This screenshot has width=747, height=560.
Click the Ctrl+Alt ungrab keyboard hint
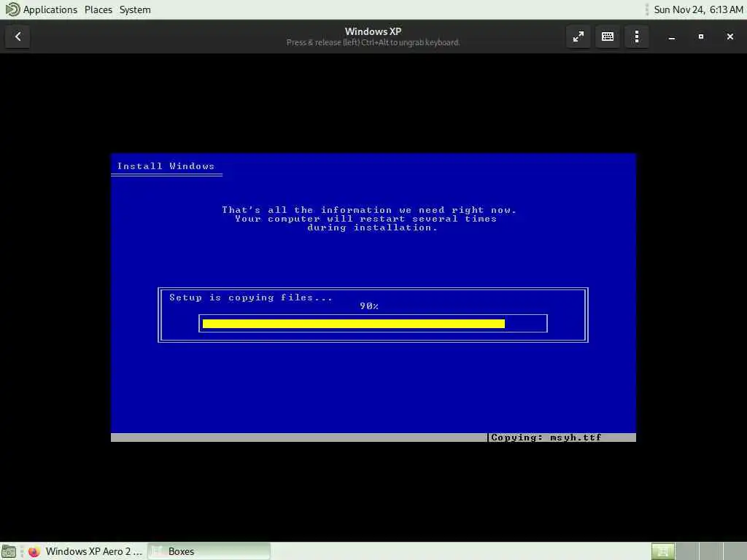[x=373, y=43]
